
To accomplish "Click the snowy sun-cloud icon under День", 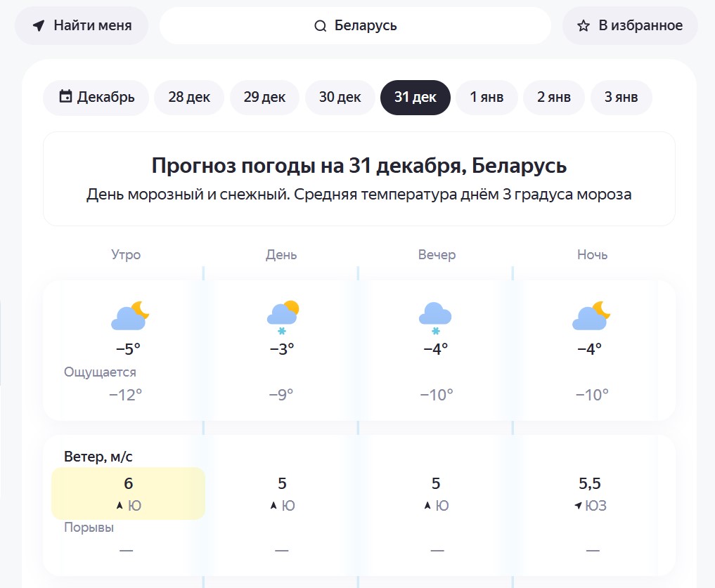I will tap(282, 315).
